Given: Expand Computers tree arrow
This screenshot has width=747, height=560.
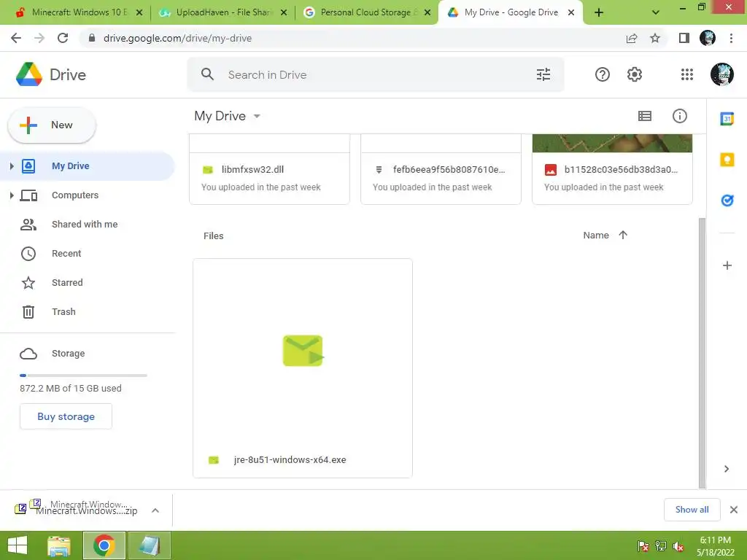Looking at the screenshot, I should (x=12, y=195).
